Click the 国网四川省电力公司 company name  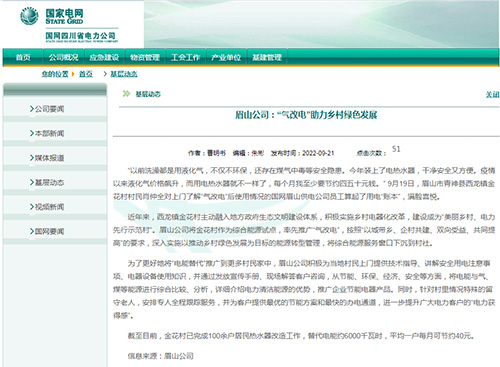[80, 36]
